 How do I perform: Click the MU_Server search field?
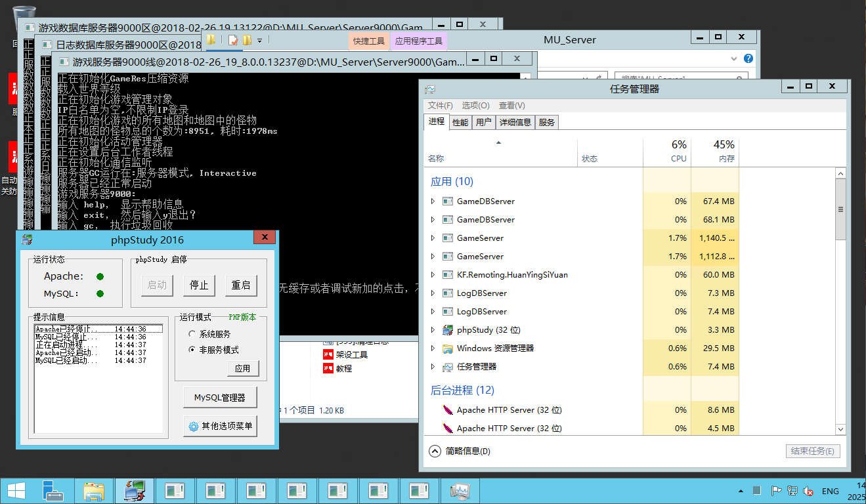(x=683, y=77)
